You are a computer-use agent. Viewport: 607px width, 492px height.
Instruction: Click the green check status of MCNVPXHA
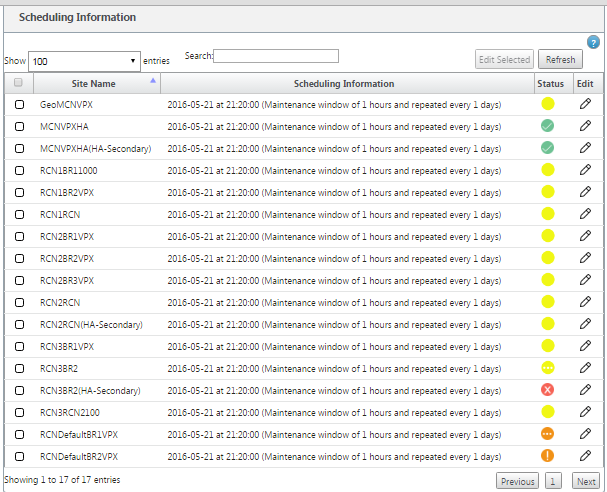tap(547, 126)
